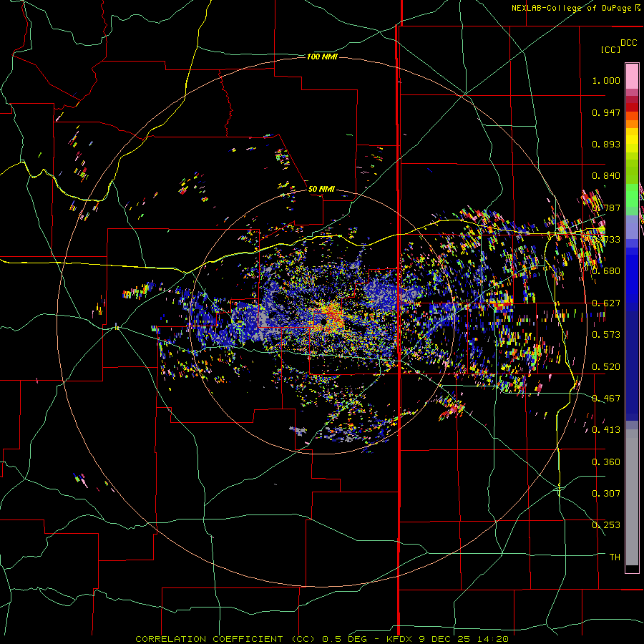Image resolution: width=644 pixels, height=644 pixels.
Task: Click the 50 NMI range ring label
Action: [x=321, y=189]
